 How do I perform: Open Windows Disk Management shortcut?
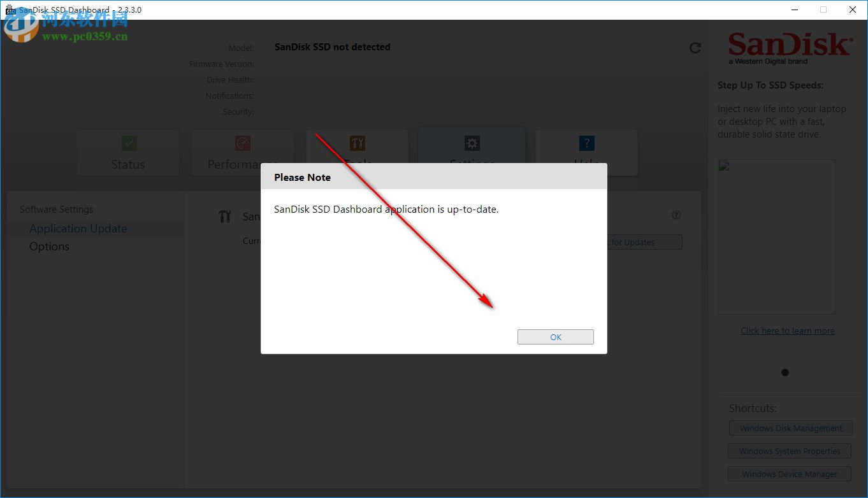791,428
